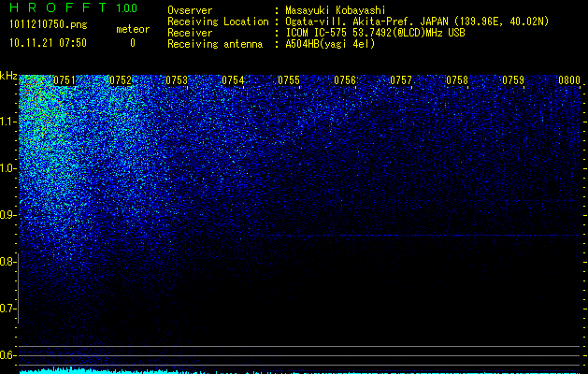The width and height of the screenshot is (588, 374).
Task: Click the A504HB(yagi 4el) antenna text
Action: click(x=330, y=44)
